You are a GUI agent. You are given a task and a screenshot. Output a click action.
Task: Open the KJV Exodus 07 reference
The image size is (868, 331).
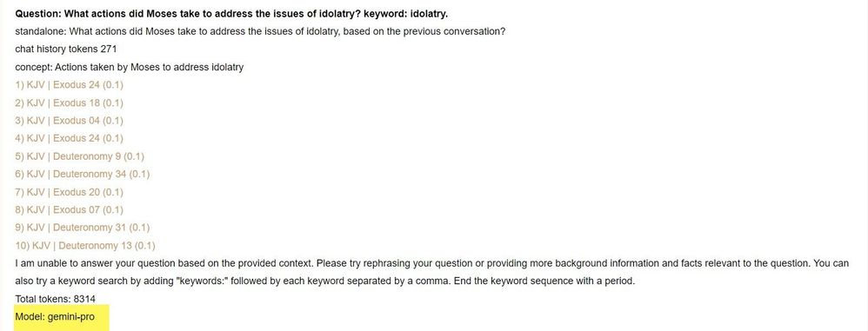tap(70, 210)
